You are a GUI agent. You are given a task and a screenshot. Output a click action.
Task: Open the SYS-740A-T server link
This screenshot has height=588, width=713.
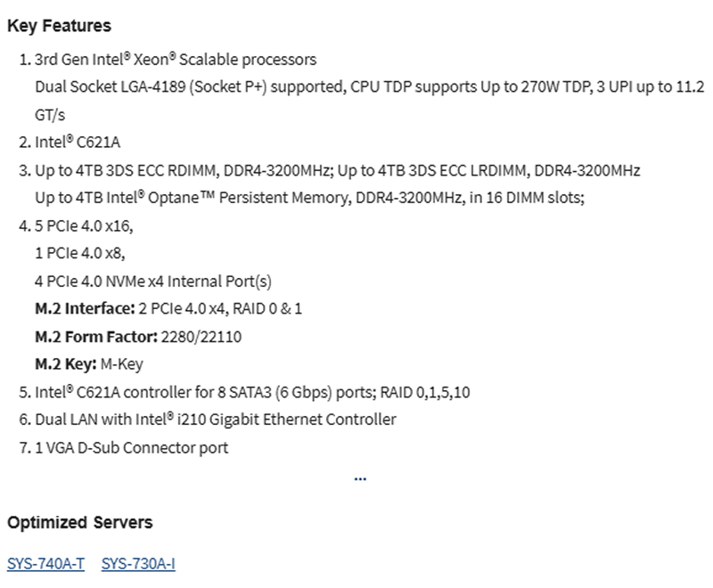(46, 563)
